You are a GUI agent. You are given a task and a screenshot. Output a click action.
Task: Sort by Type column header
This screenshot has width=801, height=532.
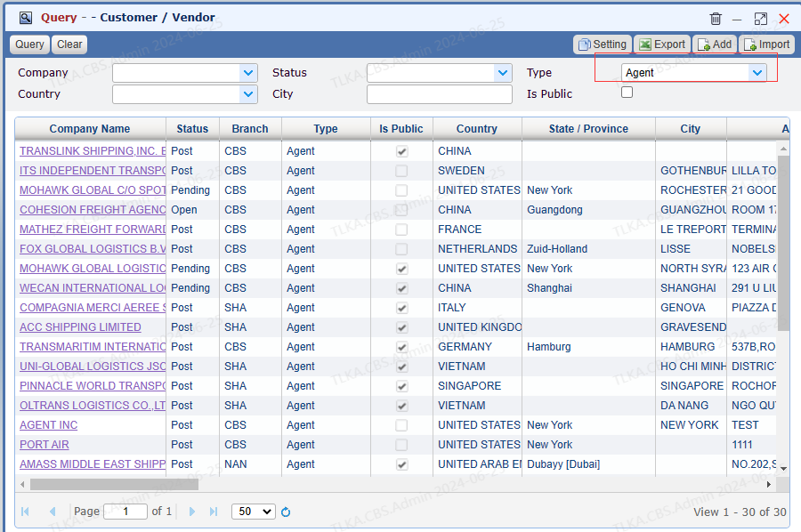click(x=326, y=129)
